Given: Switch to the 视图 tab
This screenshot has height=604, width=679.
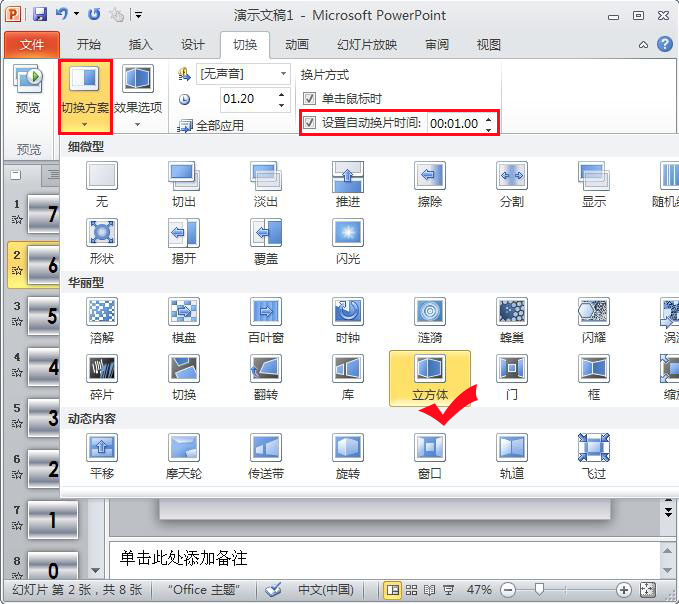Looking at the screenshot, I should 488,44.
